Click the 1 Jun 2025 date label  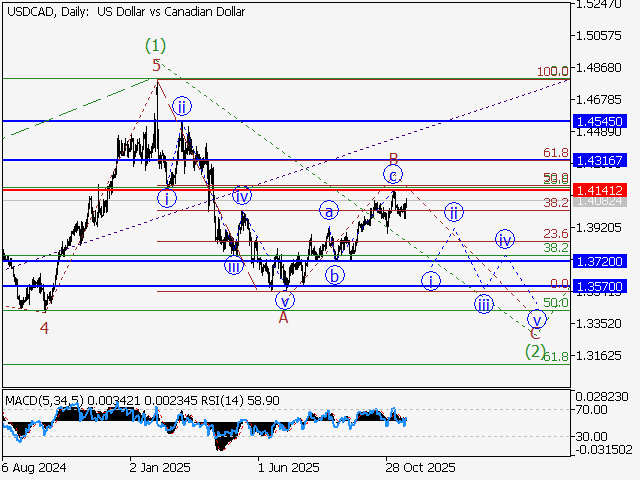[x=289, y=467]
